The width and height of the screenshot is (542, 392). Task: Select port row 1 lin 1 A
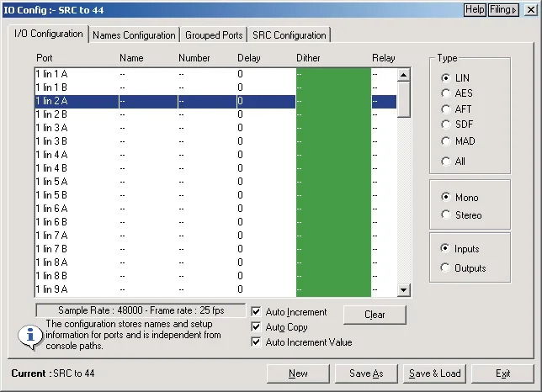tap(215, 74)
